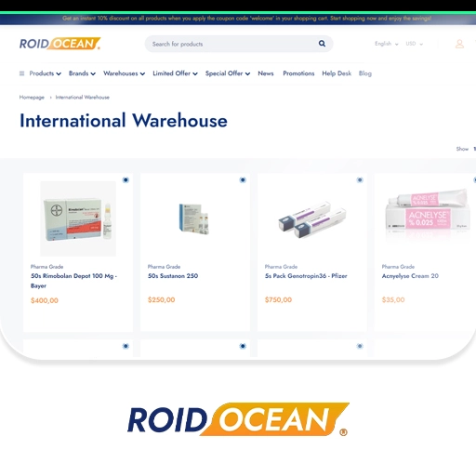Open the English language dropdown
The width and height of the screenshot is (476, 476).
point(386,44)
